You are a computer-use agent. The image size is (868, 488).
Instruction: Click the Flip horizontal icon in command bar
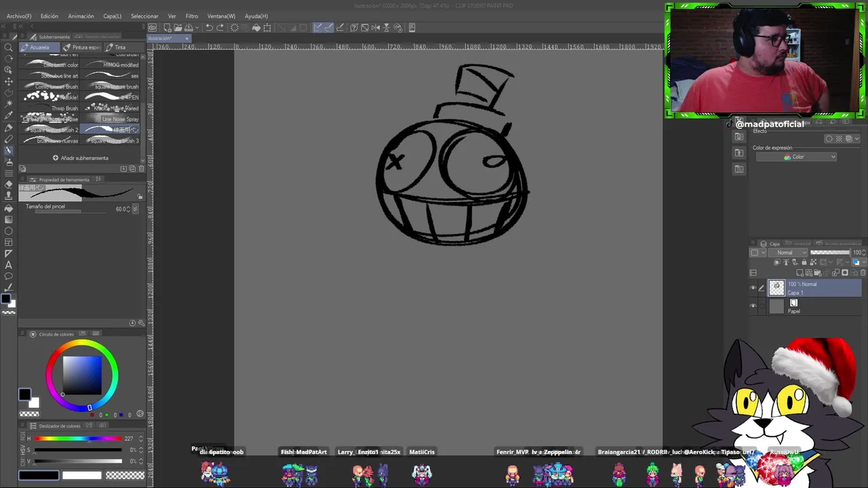coord(376,28)
